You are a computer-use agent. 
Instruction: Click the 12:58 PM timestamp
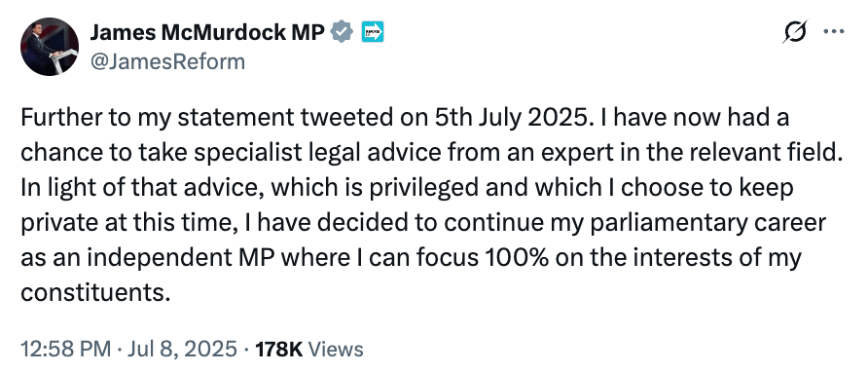coord(66,350)
